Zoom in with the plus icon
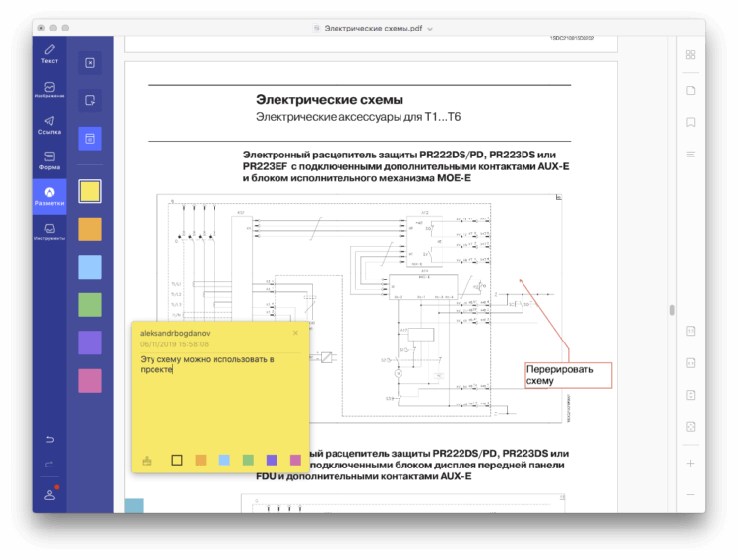The width and height of the screenshot is (738, 560). click(x=691, y=464)
